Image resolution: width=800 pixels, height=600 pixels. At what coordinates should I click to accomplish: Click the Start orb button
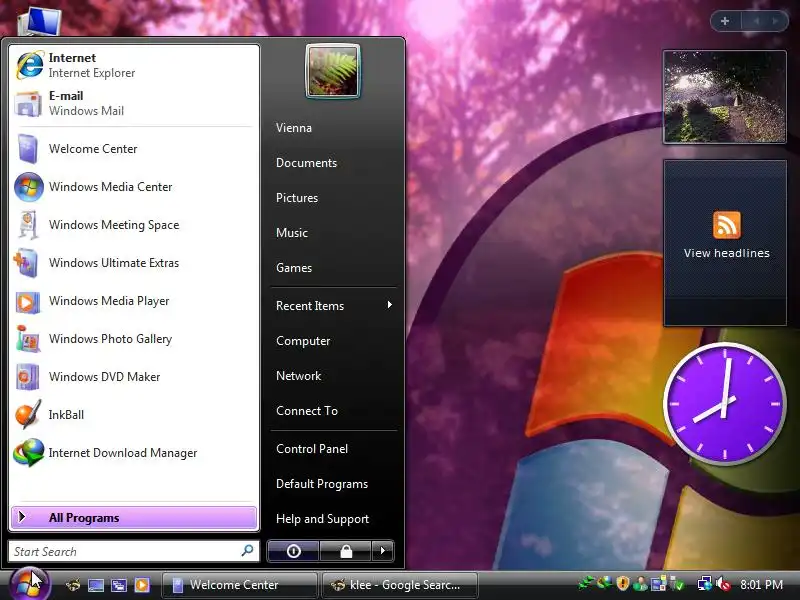(28, 585)
